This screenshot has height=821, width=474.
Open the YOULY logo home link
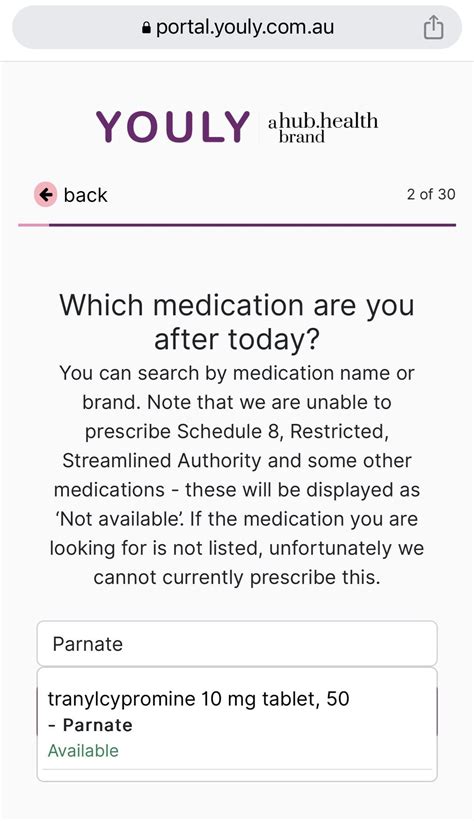pos(172,127)
